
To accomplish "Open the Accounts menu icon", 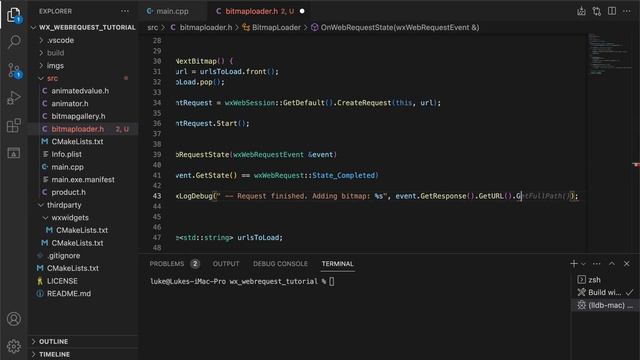I will click(x=13, y=319).
